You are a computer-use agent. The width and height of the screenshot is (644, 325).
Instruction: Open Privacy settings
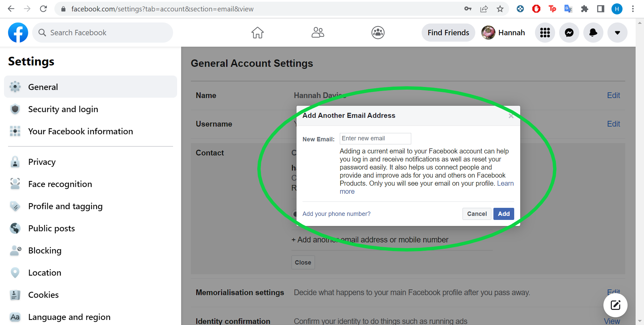click(91, 162)
